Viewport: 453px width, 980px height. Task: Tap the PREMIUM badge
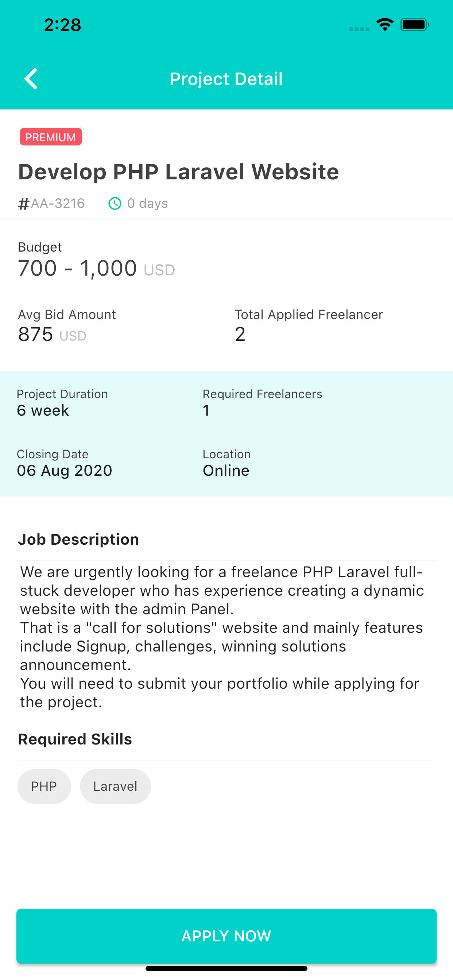point(51,137)
